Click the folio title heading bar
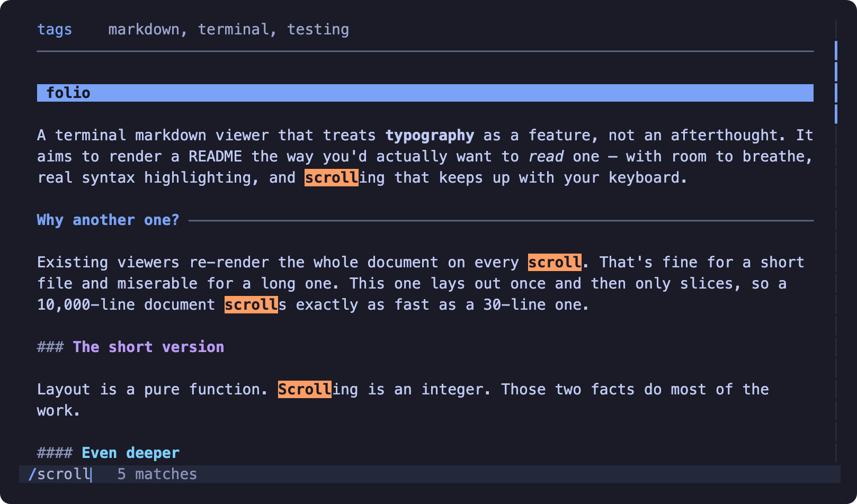 coord(425,93)
